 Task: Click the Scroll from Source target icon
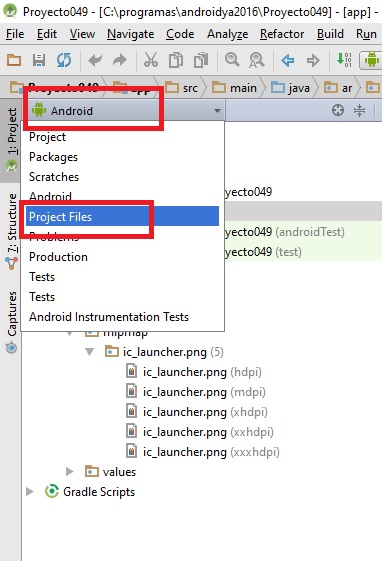(x=338, y=111)
